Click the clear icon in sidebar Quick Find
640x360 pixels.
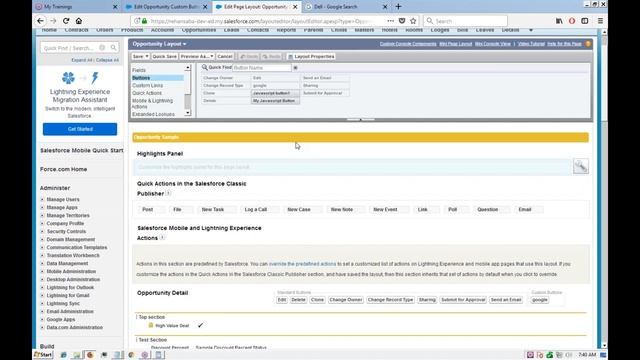pos(102,48)
